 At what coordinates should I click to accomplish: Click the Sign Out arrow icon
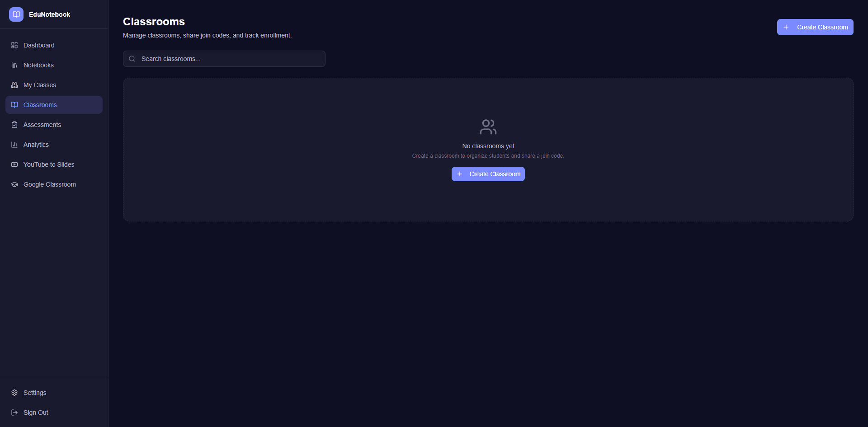[x=14, y=413]
